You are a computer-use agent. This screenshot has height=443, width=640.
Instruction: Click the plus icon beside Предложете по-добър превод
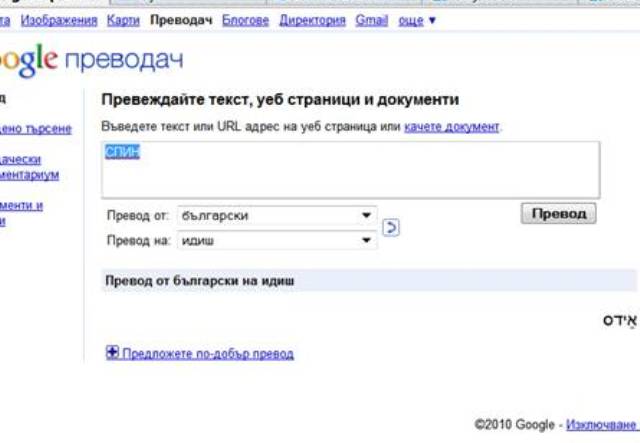112,353
